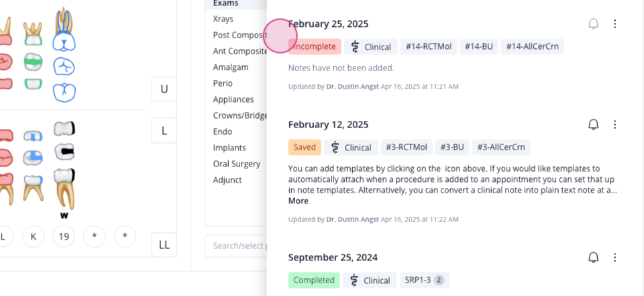Toggle the L lower arch button
Viewport: 644px width, 296px height.
pyautogui.click(x=164, y=131)
